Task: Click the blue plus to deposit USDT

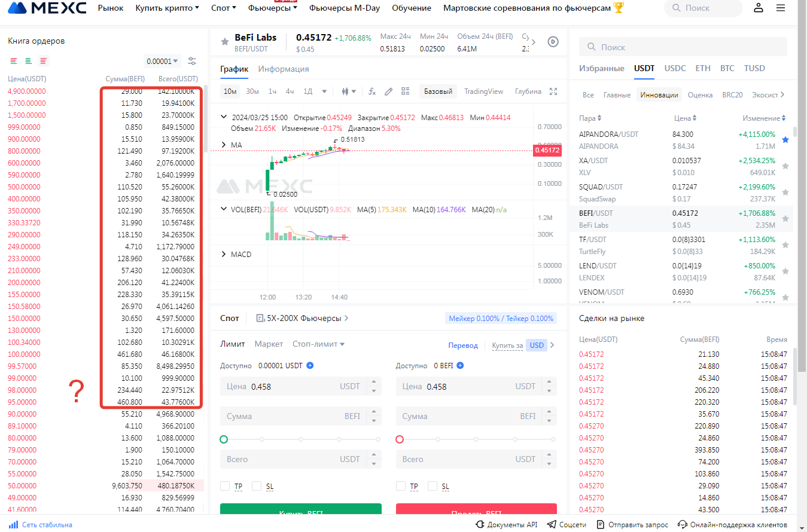Action: click(x=310, y=365)
